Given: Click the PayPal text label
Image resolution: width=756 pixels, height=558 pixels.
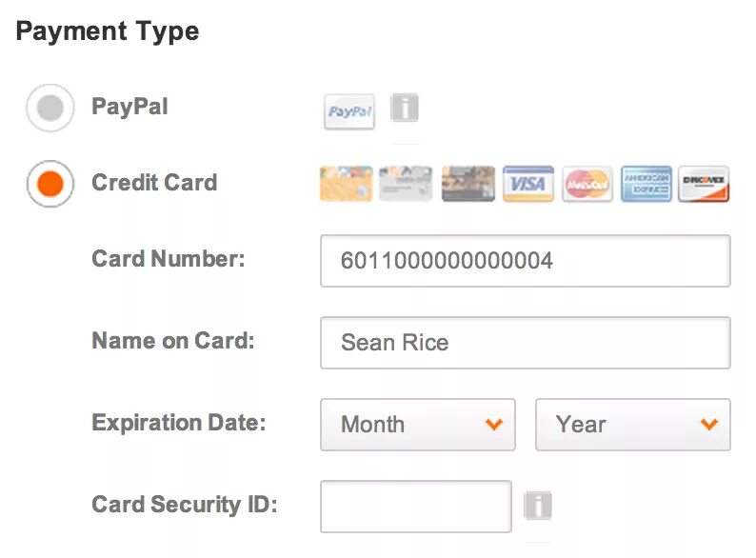Looking at the screenshot, I should tap(129, 107).
